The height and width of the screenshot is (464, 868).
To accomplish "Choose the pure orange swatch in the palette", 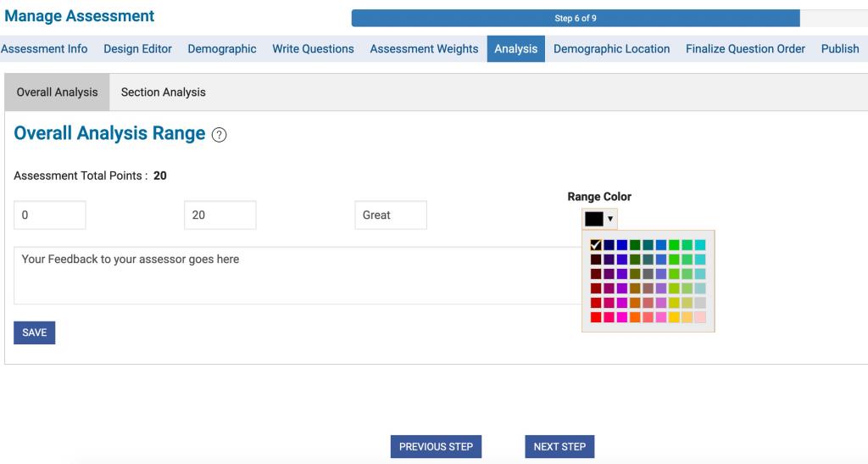I will [x=635, y=317].
